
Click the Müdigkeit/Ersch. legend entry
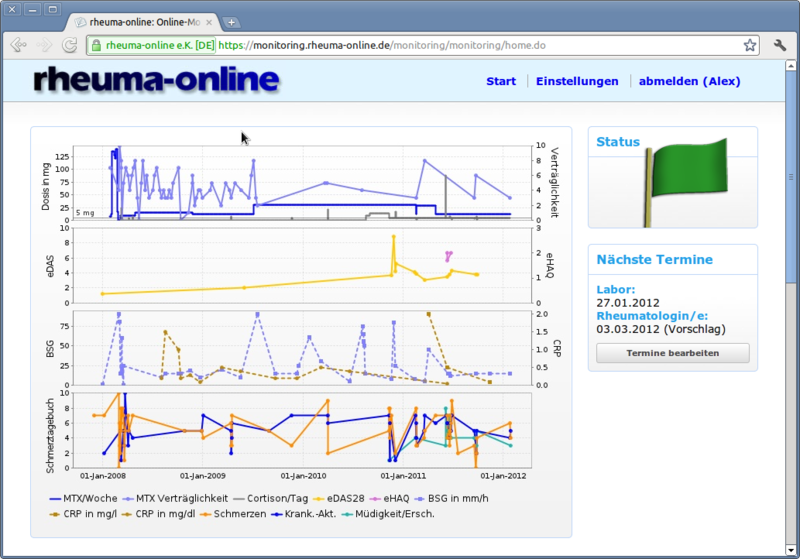pyautogui.click(x=388, y=514)
